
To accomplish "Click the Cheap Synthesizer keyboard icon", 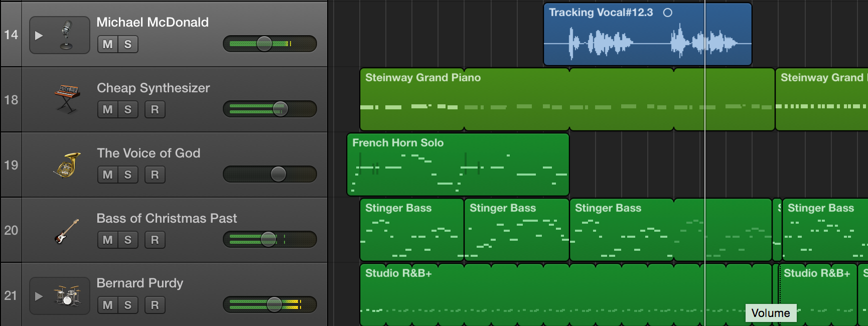I will 67,99.
